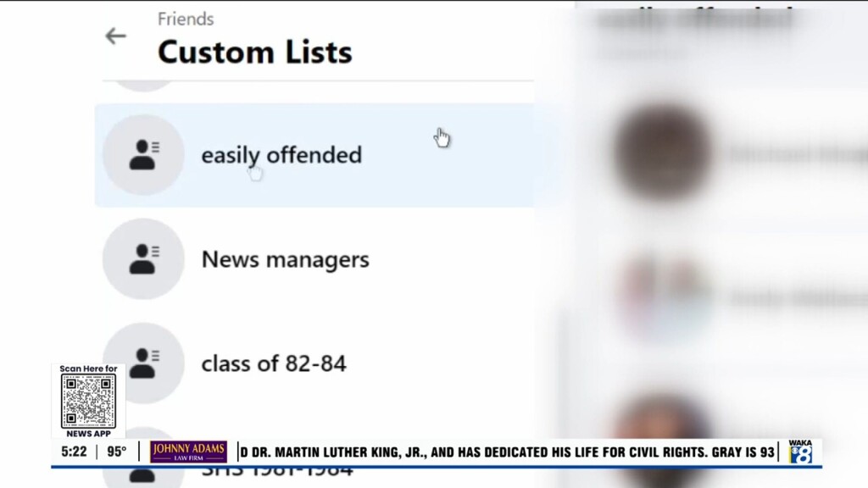Click the class of 82-84 list icon
The height and width of the screenshot is (488, 868).
coord(143,363)
